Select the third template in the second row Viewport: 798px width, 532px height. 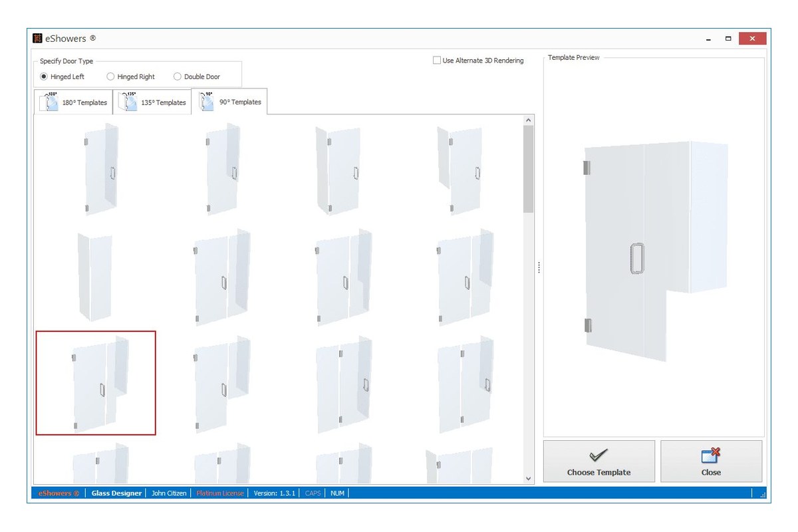point(344,277)
